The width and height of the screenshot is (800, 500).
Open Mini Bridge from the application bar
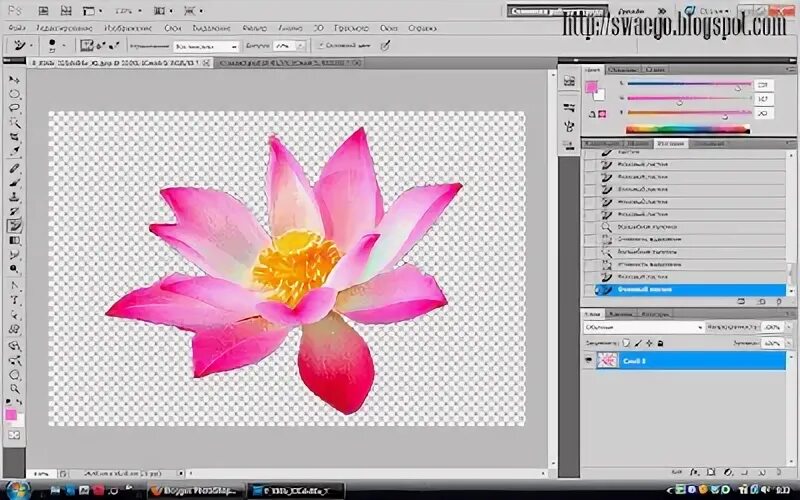tap(66, 11)
